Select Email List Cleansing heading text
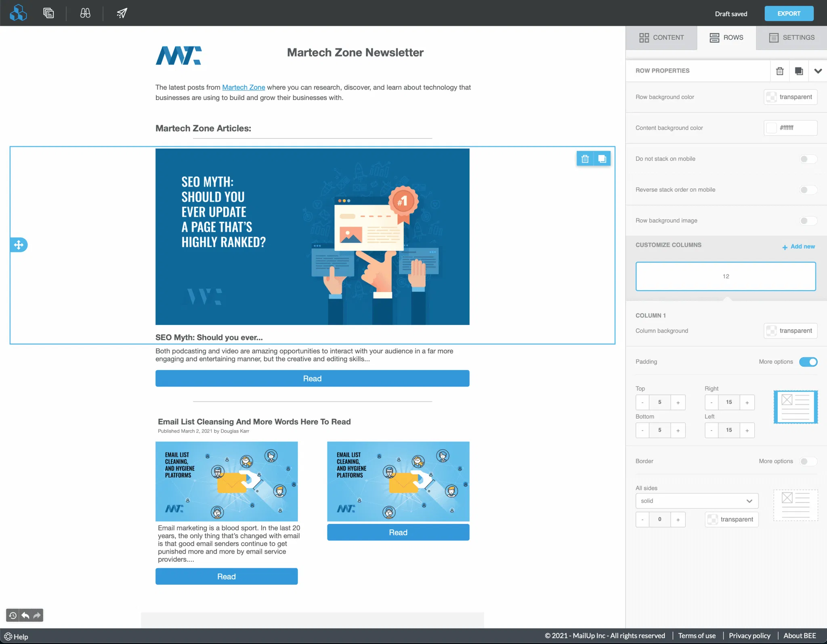 point(254,422)
